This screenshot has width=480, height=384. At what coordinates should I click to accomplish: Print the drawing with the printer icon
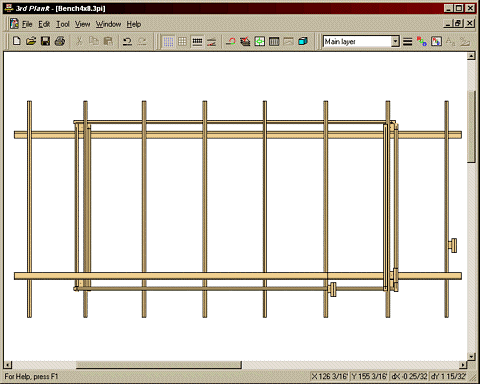[60, 41]
